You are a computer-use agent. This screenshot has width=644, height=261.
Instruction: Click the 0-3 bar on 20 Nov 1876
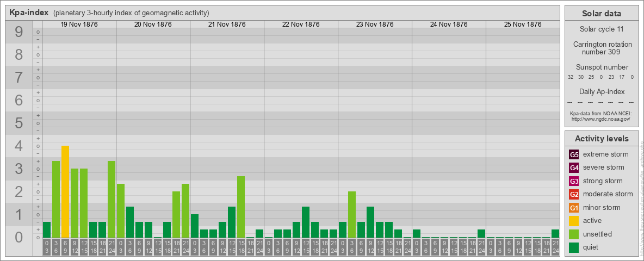(x=121, y=210)
